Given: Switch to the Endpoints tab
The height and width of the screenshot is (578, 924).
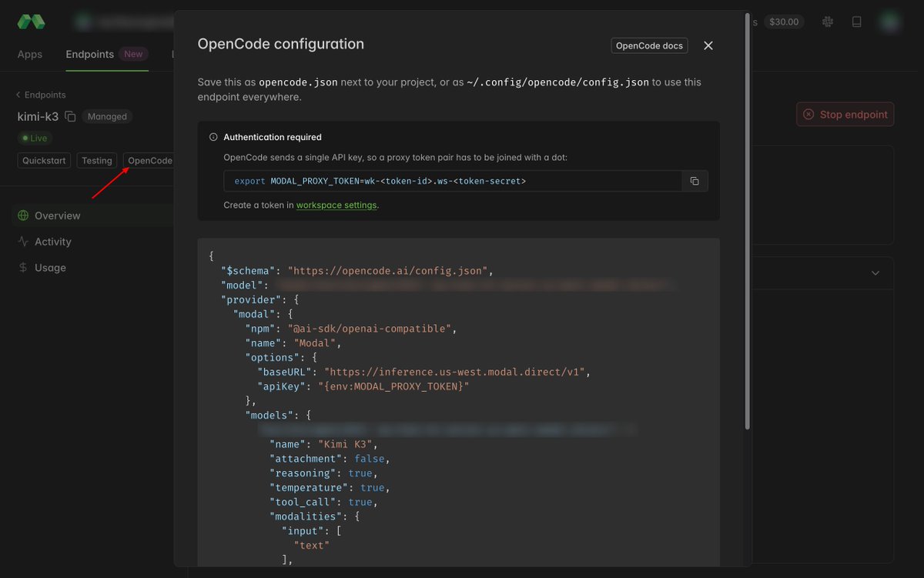Looking at the screenshot, I should click(89, 54).
